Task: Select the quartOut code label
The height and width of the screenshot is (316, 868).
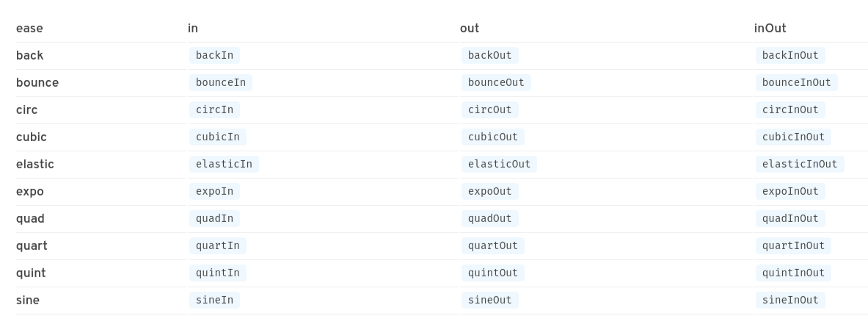Action: click(492, 245)
